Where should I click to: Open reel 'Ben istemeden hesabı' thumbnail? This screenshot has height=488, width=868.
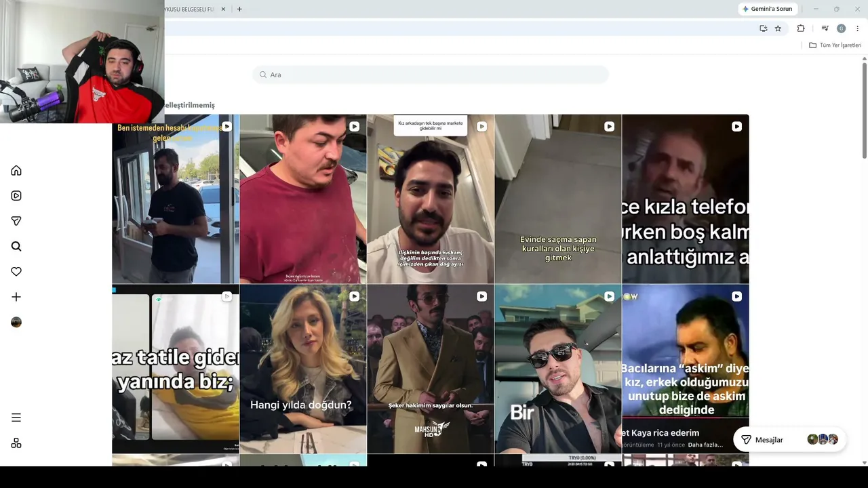(176, 199)
